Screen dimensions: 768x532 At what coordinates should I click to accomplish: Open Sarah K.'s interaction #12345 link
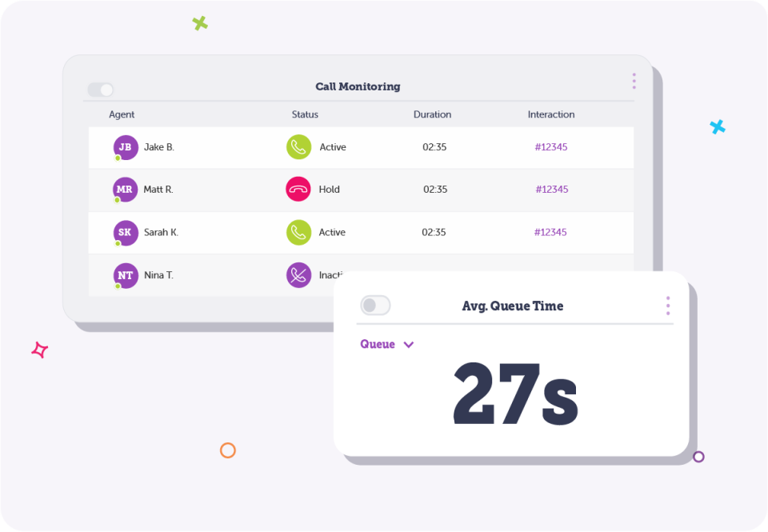pyautogui.click(x=550, y=232)
